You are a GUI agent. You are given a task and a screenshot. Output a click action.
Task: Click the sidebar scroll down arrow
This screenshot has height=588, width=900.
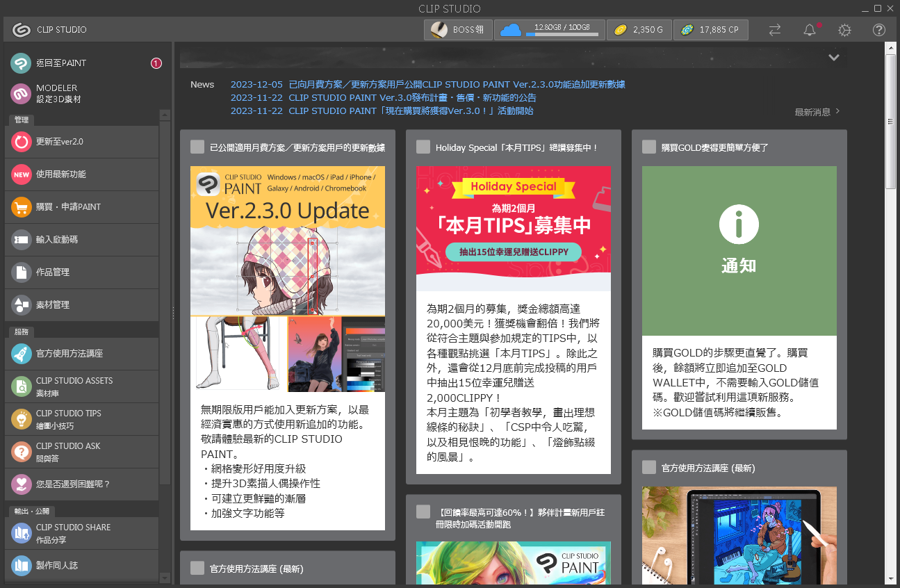(165, 578)
